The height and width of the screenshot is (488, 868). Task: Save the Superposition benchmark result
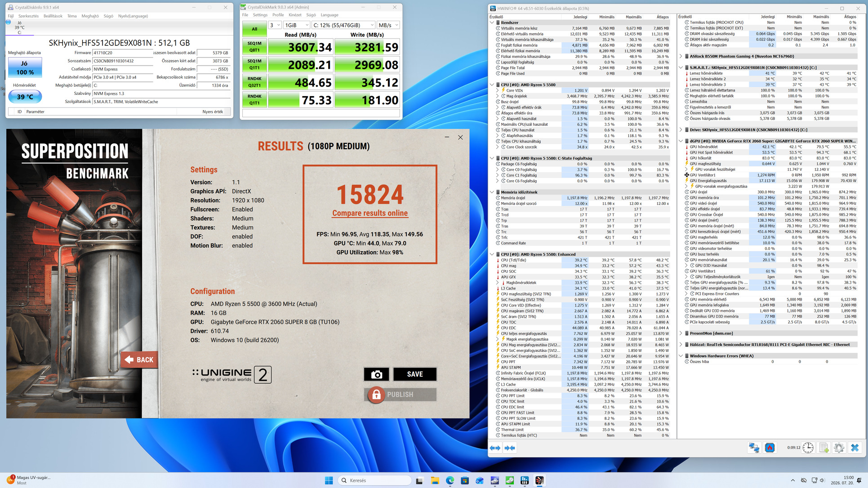[415, 374]
